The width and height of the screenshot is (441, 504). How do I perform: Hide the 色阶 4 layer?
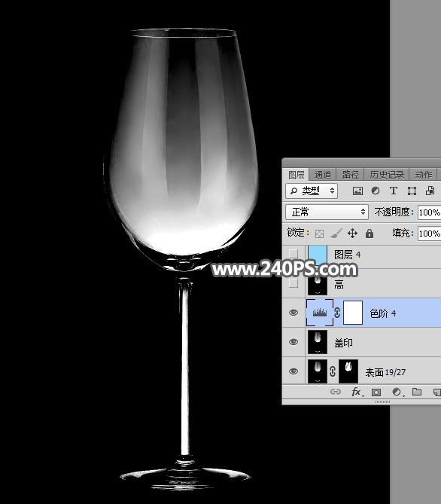coord(293,313)
